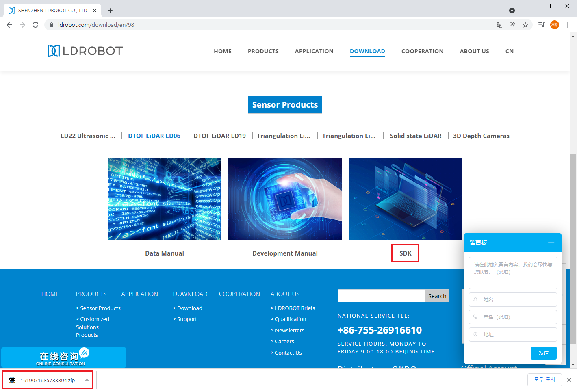
Task: Click the tab search dropdown circle icon
Action: click(512, 11)
